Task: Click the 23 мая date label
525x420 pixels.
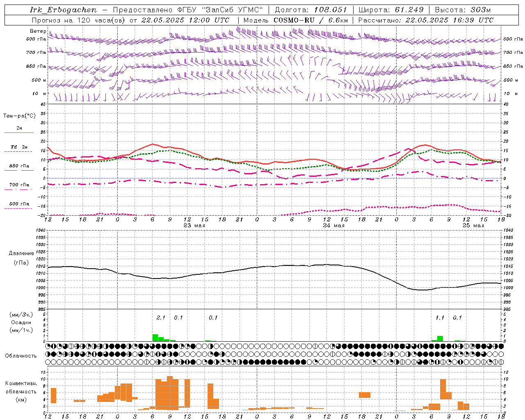Action: point(194,226)
